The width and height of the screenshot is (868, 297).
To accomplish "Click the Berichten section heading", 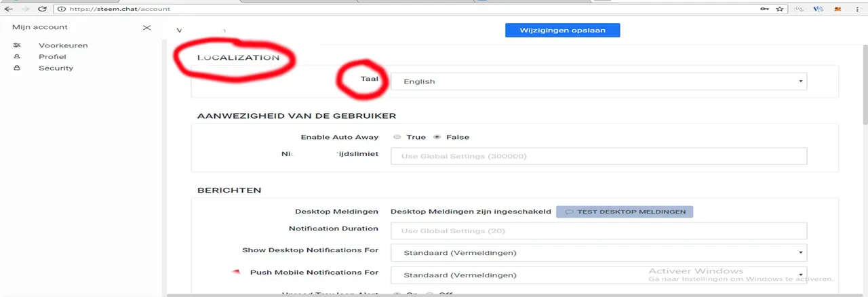I will (229, 191).
